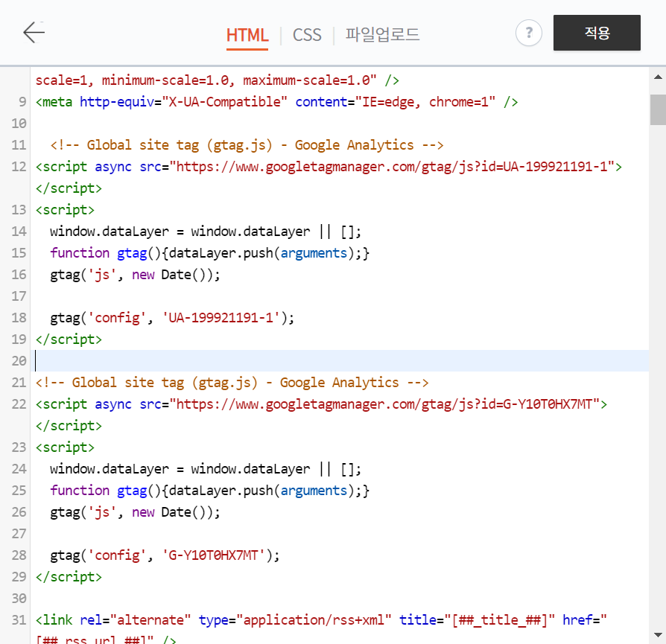Click the scrollbar down arrow
666x644 pixels.
click(x=658, y=635)
